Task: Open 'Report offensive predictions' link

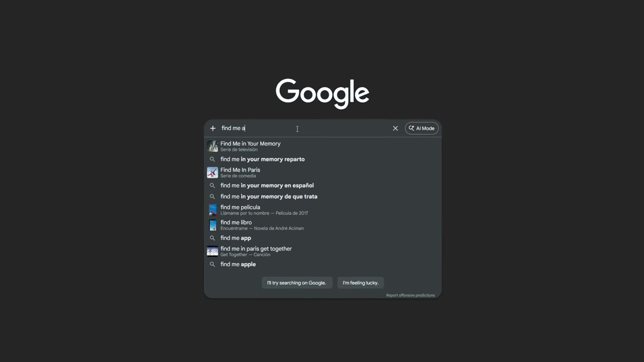Action: (410, 295)
